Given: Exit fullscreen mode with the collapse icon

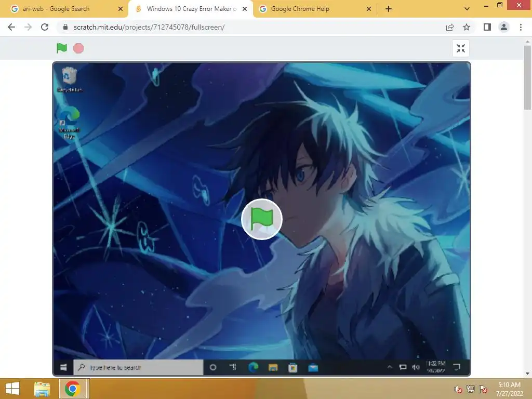Looking at the screenshot, I should pos(461,48).
